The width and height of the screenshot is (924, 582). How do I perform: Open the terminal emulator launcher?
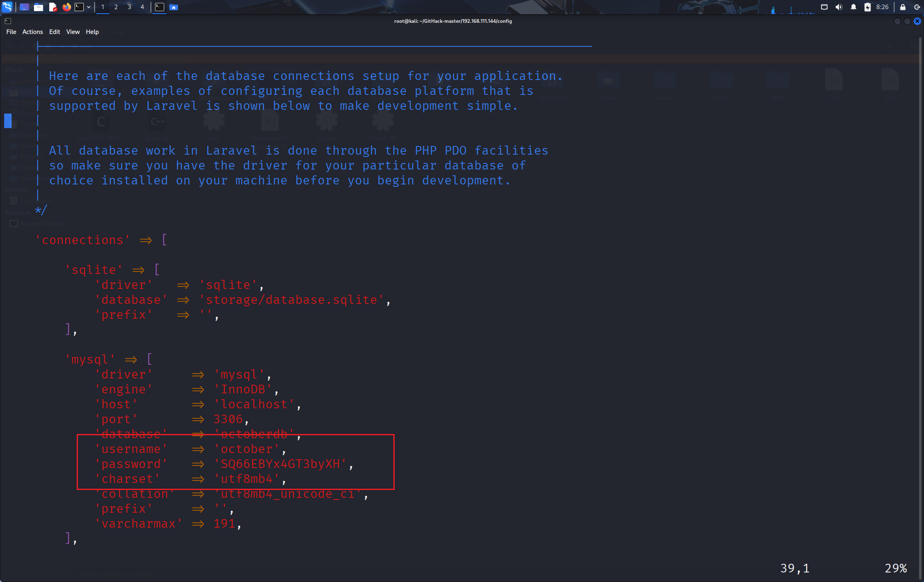coord(79,7)
